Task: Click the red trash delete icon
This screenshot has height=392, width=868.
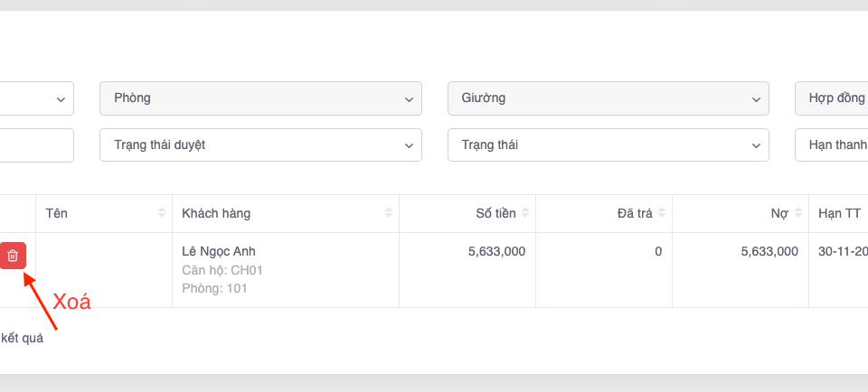Action: (13, 256)
